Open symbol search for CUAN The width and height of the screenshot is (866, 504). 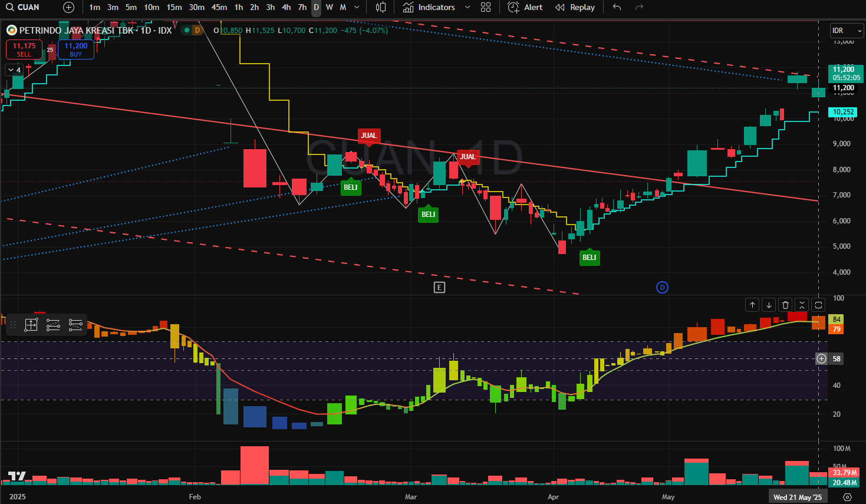(23, 7)
